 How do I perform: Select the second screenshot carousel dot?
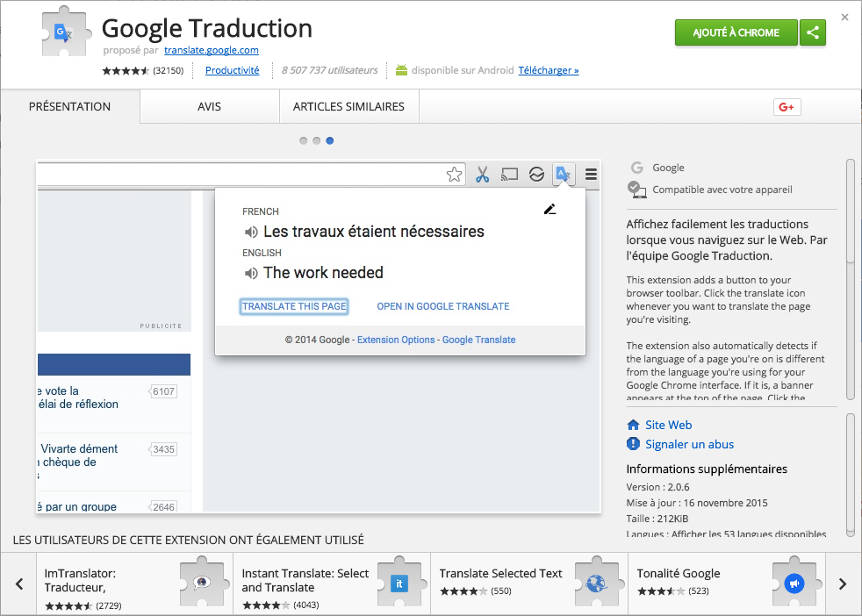[317, 140]
